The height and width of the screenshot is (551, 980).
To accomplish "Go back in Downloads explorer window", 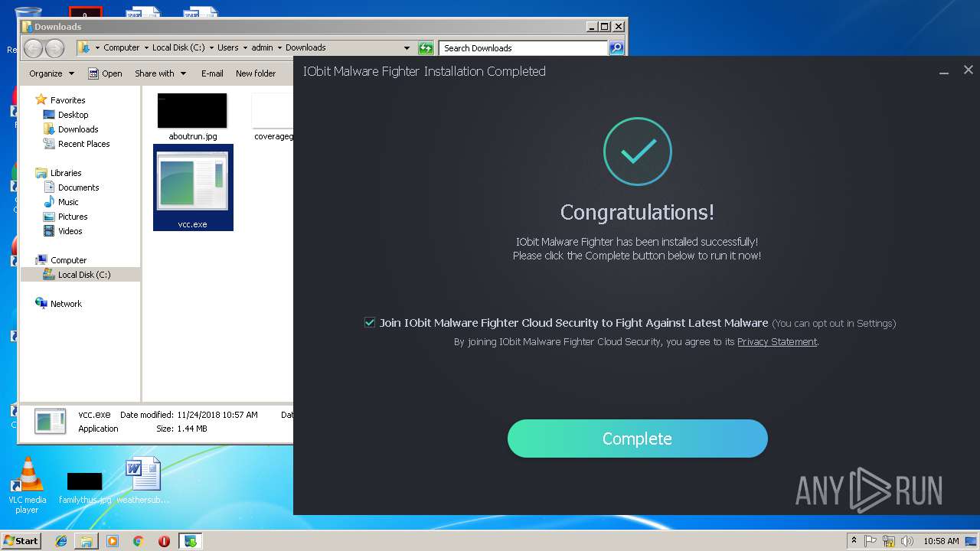I will [x=34, y=48].
